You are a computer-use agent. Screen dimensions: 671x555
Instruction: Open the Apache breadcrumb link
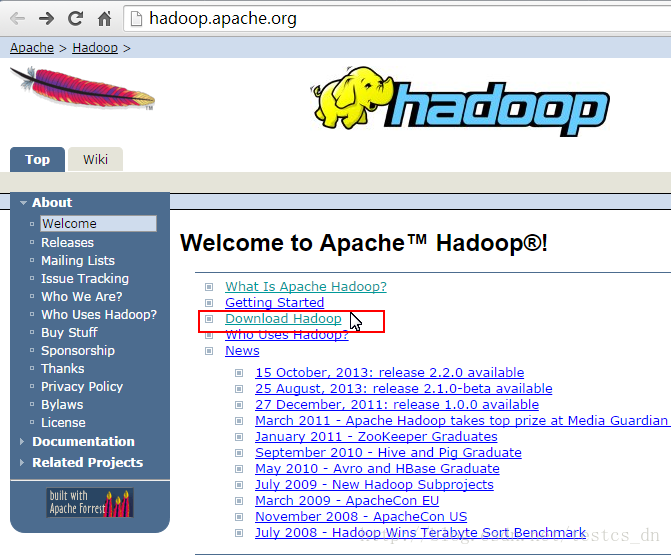[x=32, y=47]
